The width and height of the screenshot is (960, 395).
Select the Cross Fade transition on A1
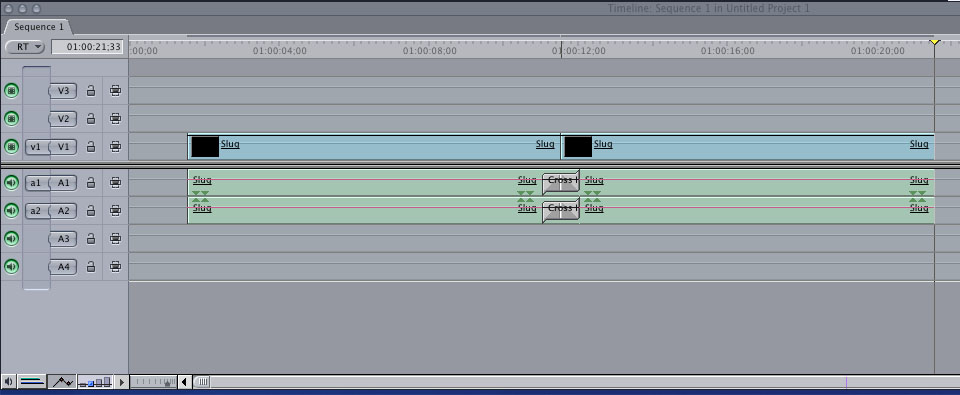[x=561, y=181]
